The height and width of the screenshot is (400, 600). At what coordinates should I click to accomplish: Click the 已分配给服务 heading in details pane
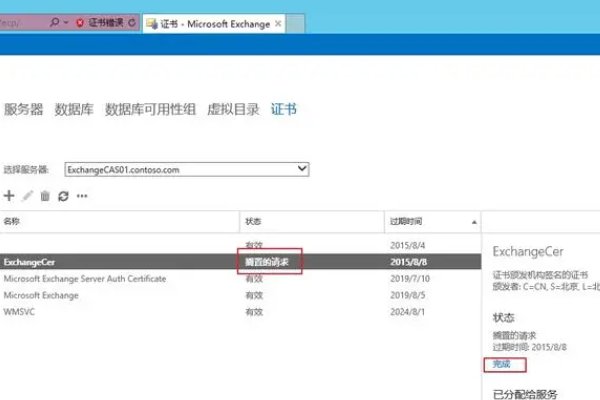(x=525, y=394)
